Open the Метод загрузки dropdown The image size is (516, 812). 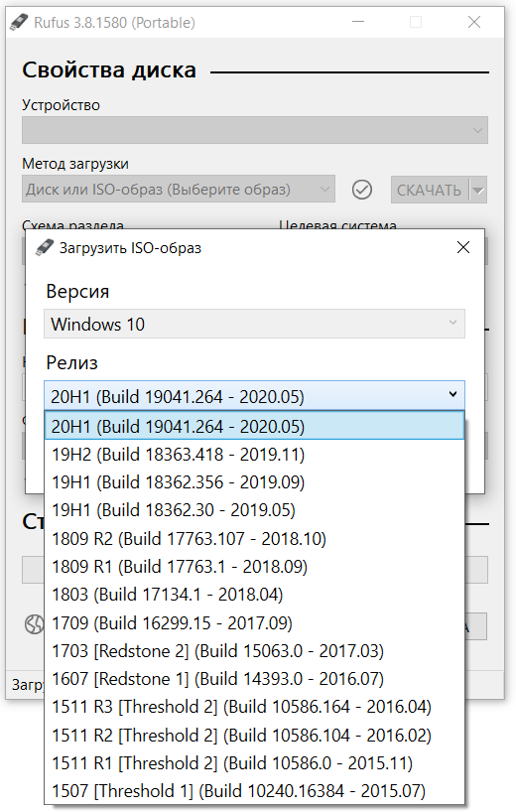tap(179, 189)
